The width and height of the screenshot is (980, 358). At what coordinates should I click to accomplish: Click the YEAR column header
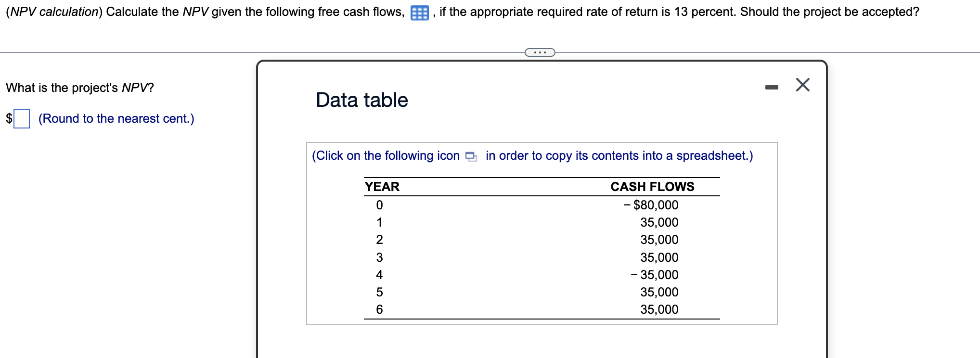[x=381, y=187]
